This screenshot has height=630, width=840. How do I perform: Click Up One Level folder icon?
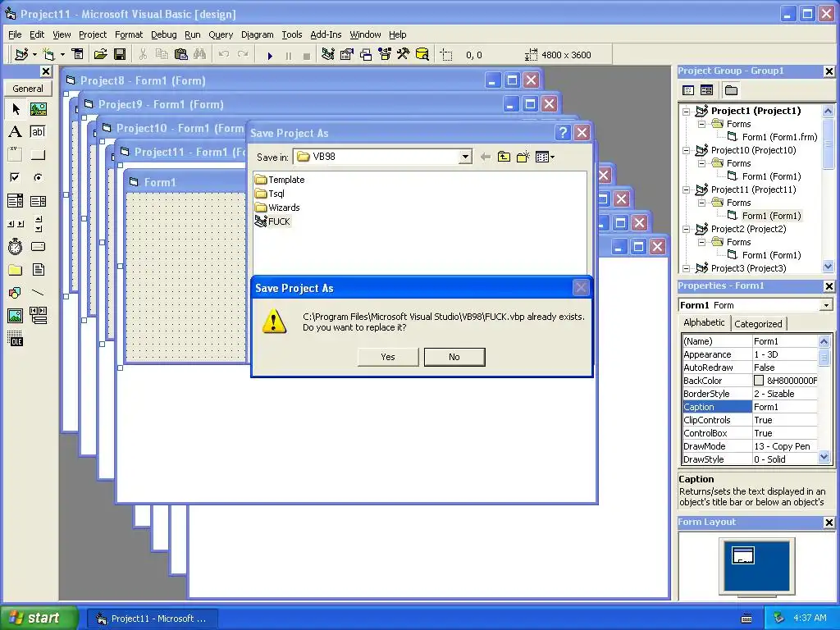point(504,157)
